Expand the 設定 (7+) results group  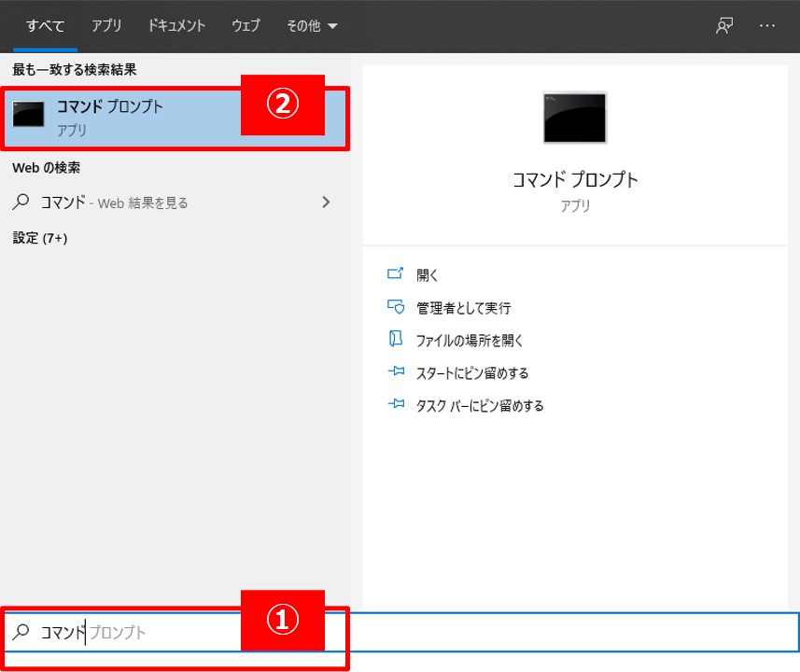tap(40, 238)
